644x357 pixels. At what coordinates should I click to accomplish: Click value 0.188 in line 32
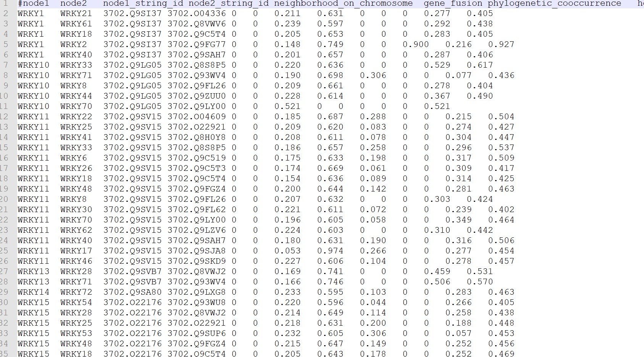click(458, 323)
